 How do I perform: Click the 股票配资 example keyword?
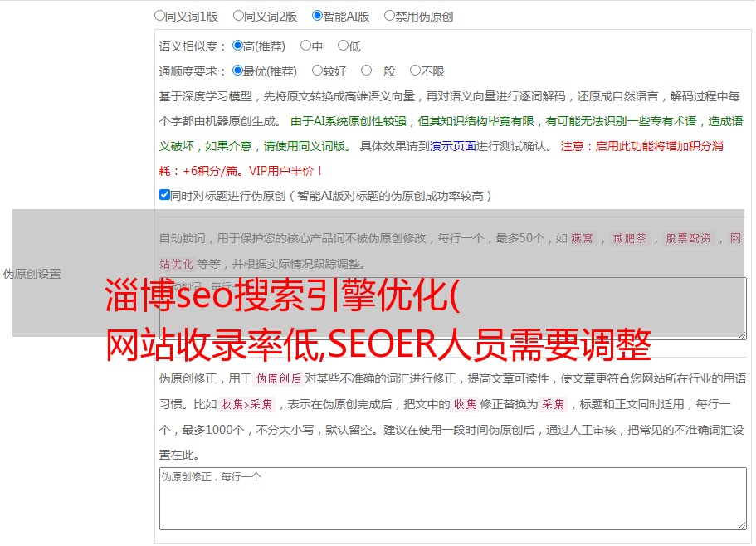[x=689, y=238]
